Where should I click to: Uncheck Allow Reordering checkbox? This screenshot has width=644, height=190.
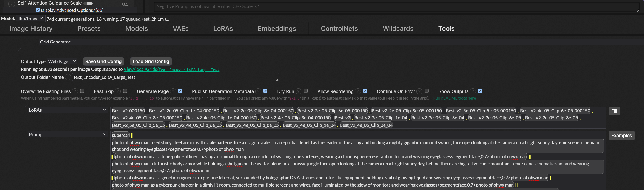365,91
